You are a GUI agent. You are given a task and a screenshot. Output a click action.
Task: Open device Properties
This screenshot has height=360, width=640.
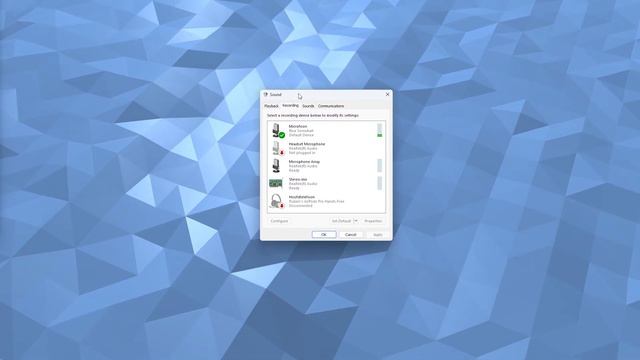373,221
